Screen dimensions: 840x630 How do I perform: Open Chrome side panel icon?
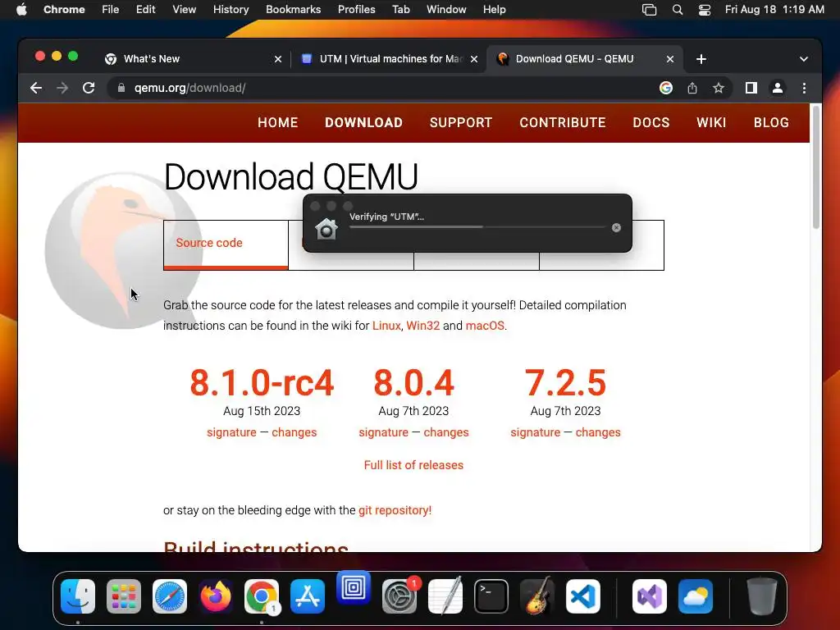click(751, 88)
